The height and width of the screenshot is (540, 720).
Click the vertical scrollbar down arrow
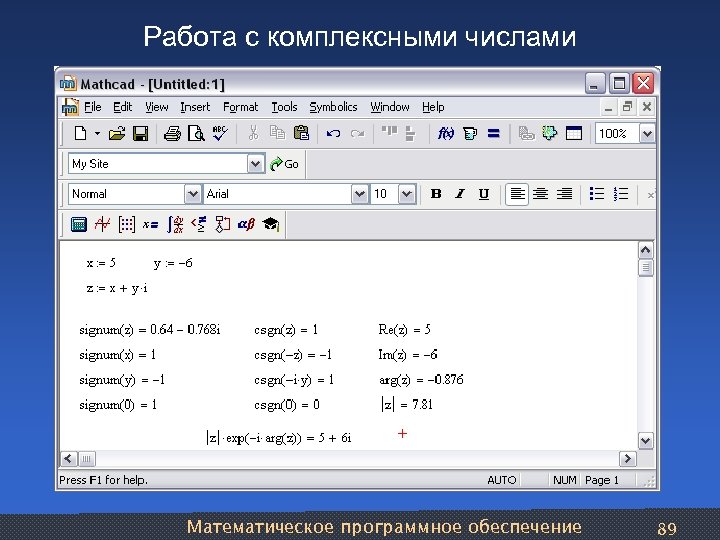tap(645, 441)
